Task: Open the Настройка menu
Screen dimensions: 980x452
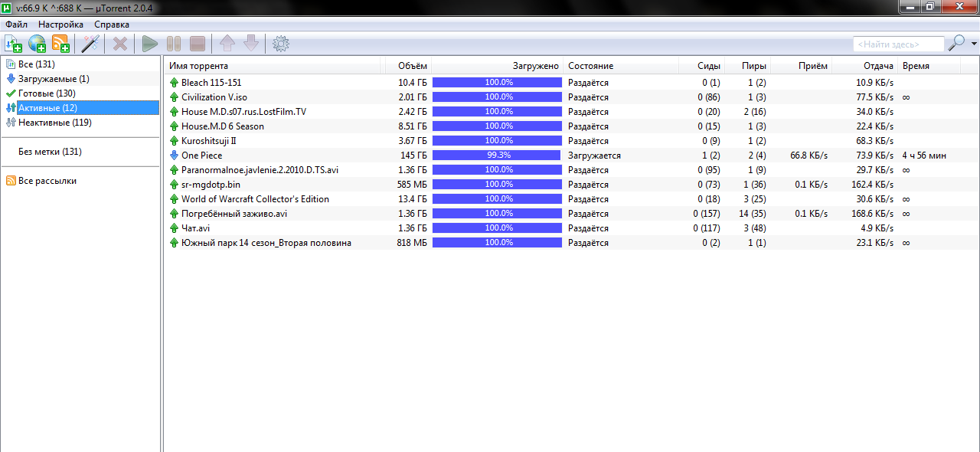Action: (x=60, y=25)
